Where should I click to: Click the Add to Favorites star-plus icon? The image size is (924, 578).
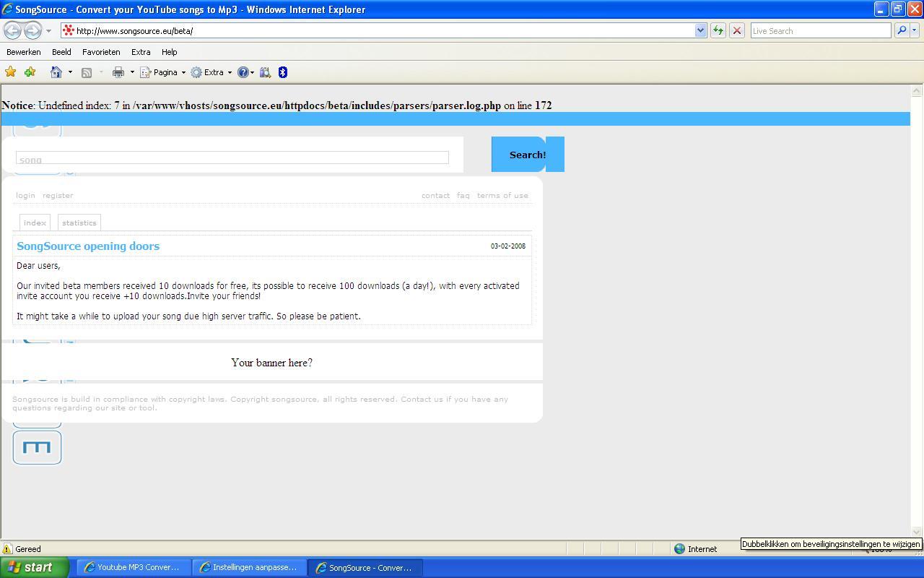click(30, 72)
